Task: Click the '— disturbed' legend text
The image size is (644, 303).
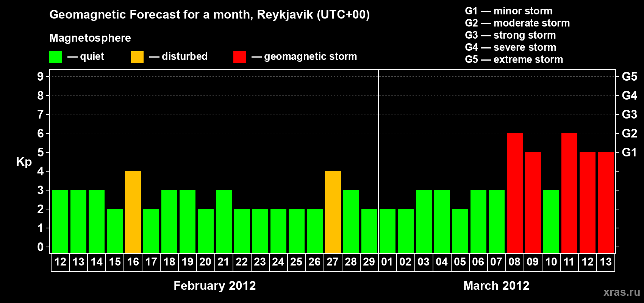Action: click(x=178, y=56)
